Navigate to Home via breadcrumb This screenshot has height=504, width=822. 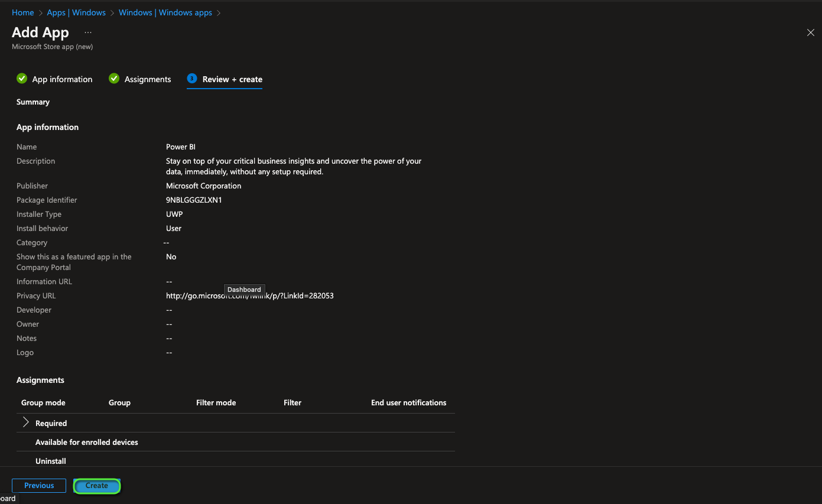click(x=22, y=12)
